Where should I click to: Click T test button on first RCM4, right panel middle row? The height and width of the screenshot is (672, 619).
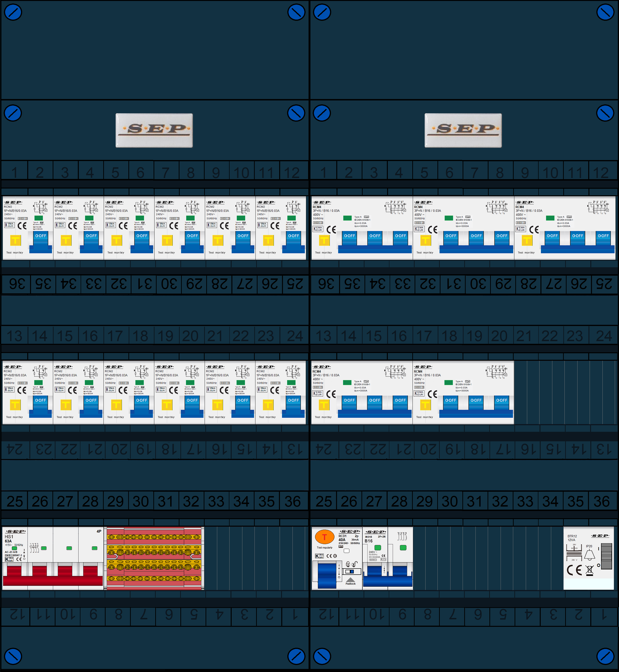(324, 405)
